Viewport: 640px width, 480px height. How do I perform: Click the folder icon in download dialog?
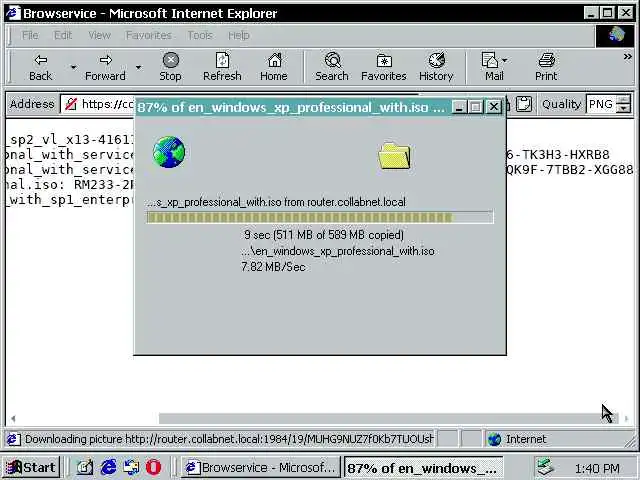pyautogui.click(x=394, y=156)
